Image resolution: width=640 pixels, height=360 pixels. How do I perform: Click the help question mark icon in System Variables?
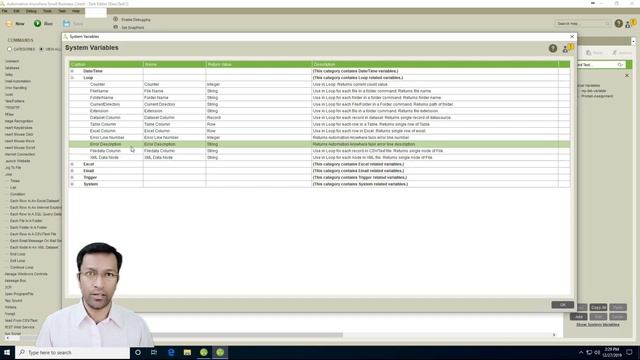click(553, 48)
